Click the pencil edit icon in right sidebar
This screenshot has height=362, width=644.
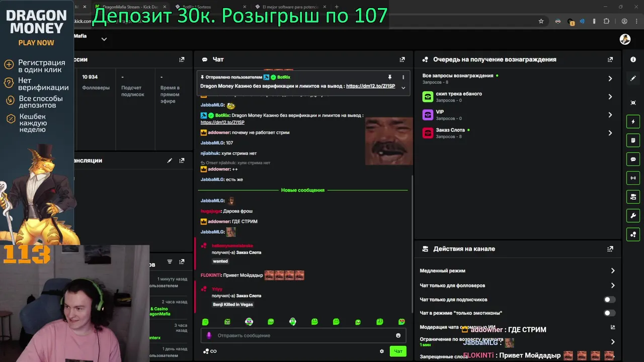point(633,78)
